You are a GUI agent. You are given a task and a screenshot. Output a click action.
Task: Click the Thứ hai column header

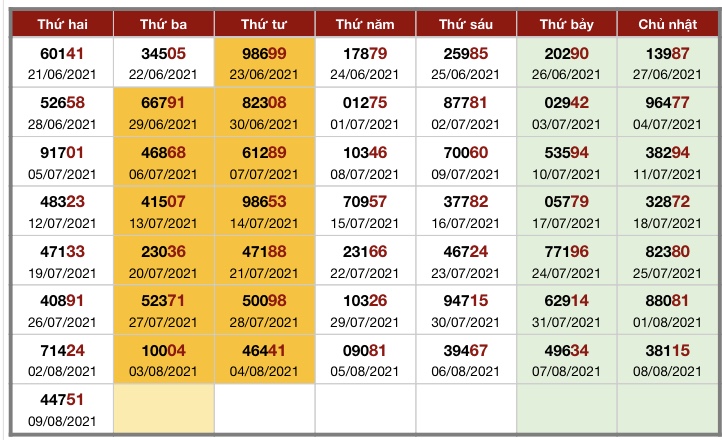coord(62,24)
